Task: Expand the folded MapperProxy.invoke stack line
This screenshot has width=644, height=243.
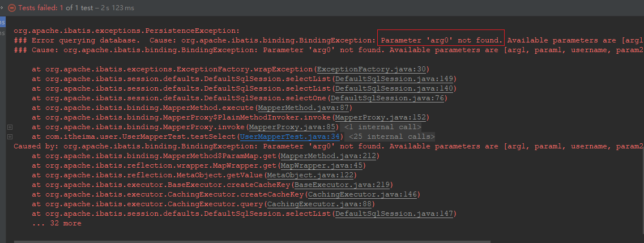Action: [x=10, y=127]
